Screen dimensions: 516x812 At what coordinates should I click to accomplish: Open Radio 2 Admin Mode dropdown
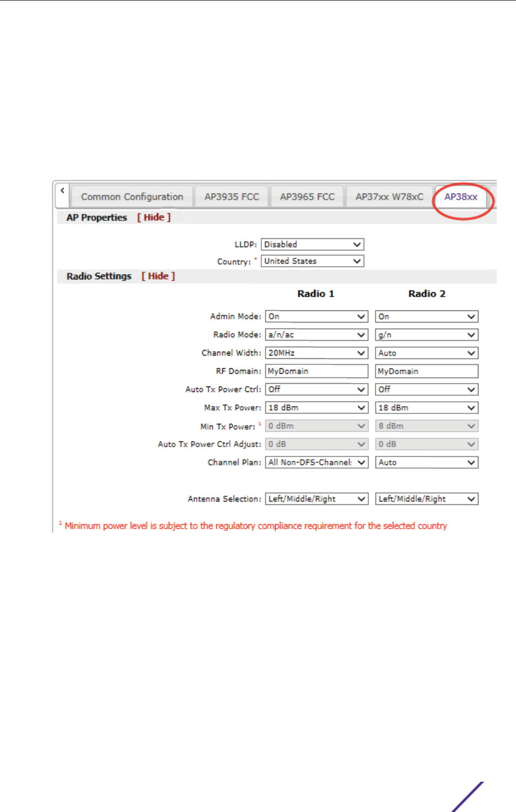427,316
